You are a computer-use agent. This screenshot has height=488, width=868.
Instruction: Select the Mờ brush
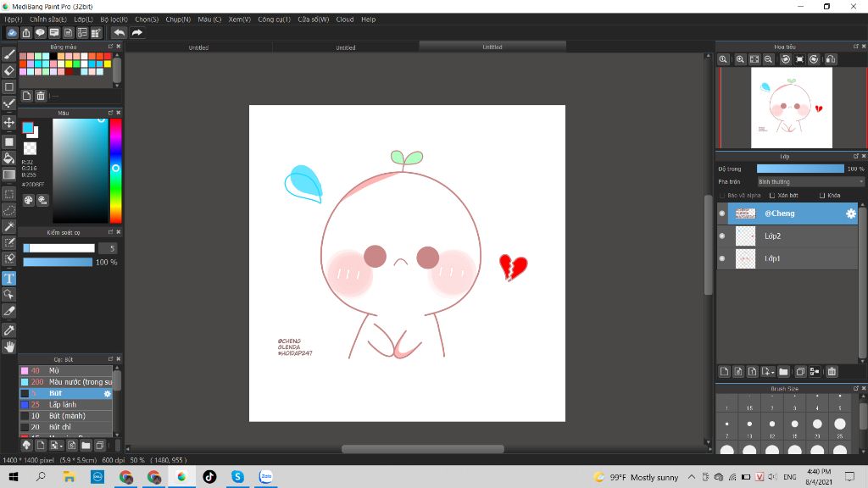66,371
